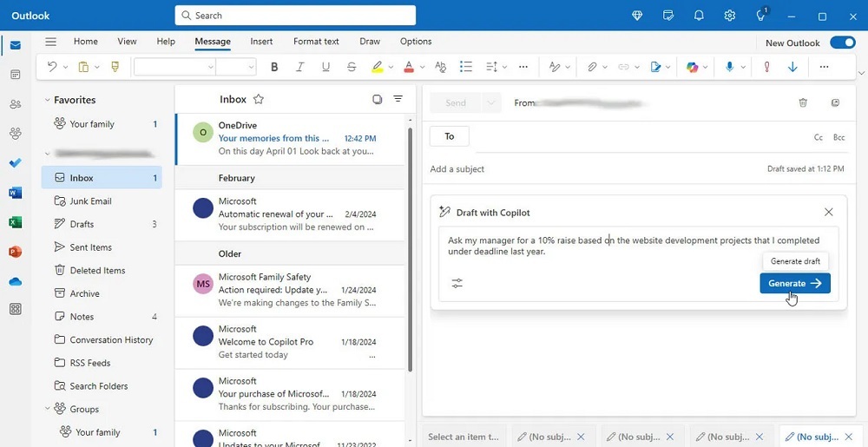The width and height of the screenshot is (868, 447).
Task: Open the Format text tab
Action: click(316, 42)
